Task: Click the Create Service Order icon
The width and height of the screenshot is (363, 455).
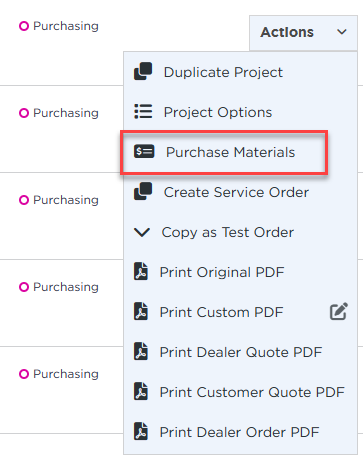Action: [x=143, y=191]
